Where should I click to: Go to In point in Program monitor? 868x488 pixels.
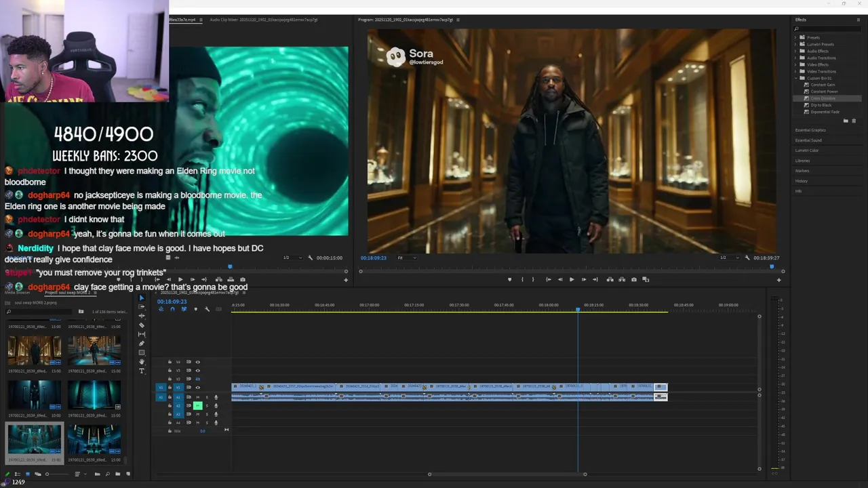tap(549, 279)
